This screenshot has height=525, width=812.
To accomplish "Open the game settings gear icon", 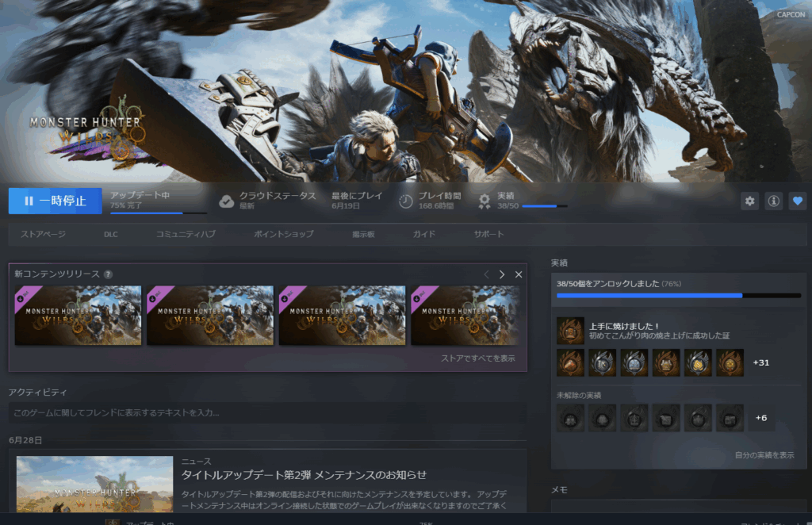I will click(x=750, y=201).
